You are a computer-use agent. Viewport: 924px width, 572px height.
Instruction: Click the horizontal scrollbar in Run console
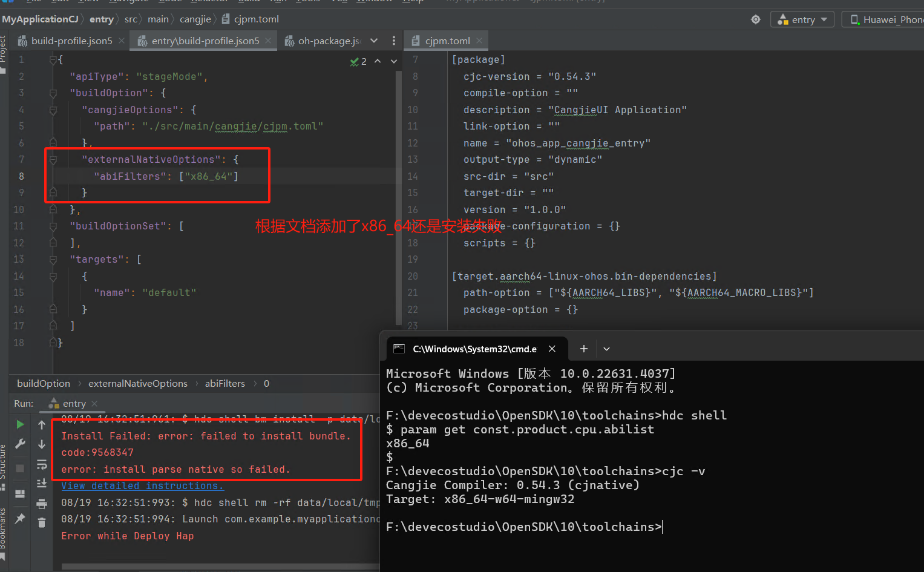click(x=220, y=567)
